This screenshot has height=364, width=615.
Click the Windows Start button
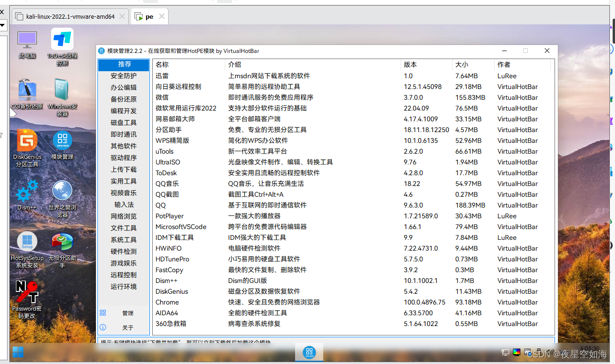(x=18, y=352)
